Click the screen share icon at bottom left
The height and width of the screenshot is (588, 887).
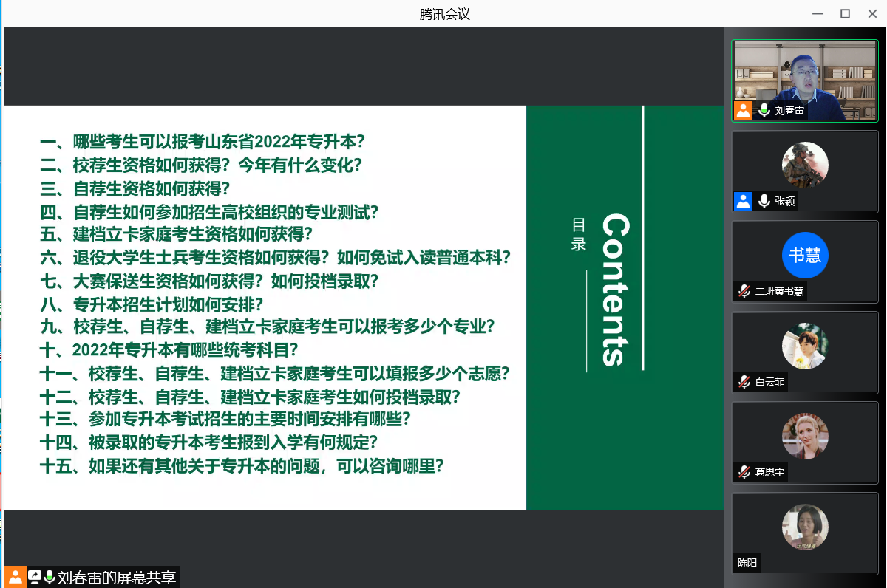(x=35, y=577)
